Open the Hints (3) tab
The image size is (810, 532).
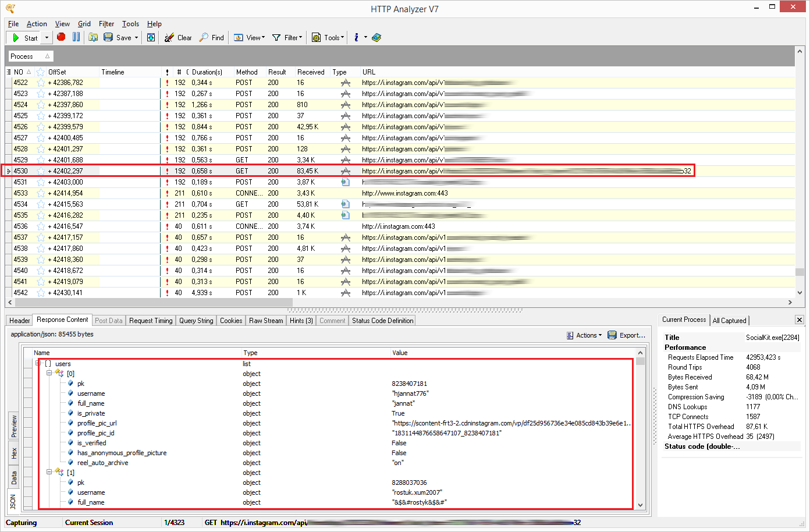(301, 321)
